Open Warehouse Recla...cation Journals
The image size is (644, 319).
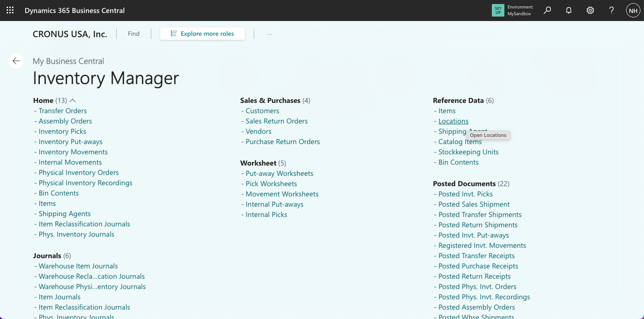(x=92, y=276)
